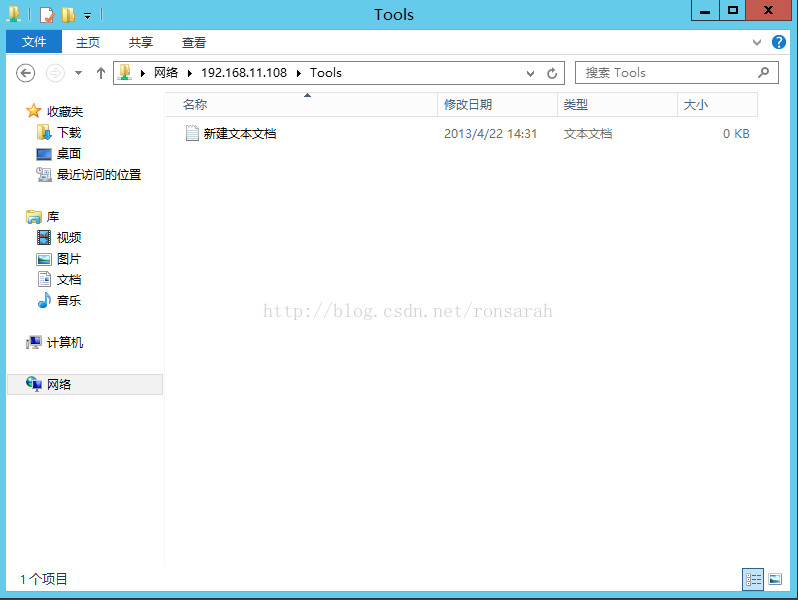Switch to the 查看 ribbon tab

194,42
